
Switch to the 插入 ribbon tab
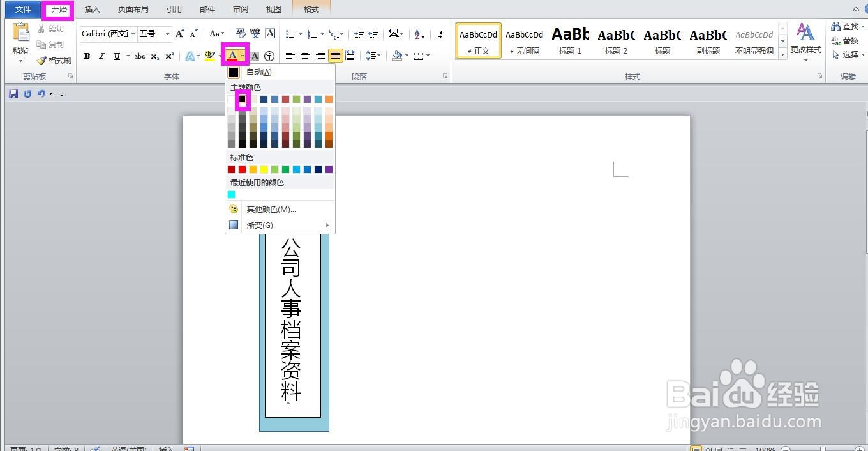point(92,9)
